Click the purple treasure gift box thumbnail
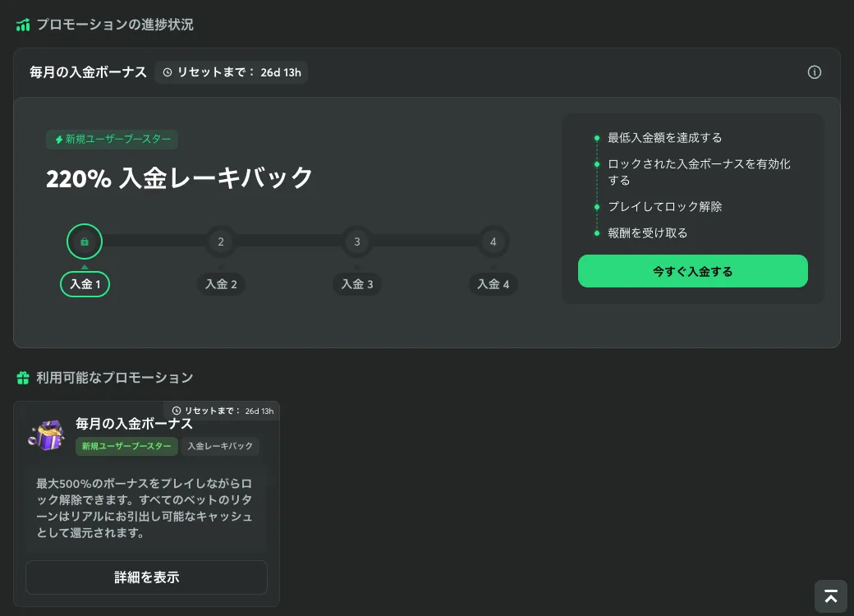 pos(47,435)
